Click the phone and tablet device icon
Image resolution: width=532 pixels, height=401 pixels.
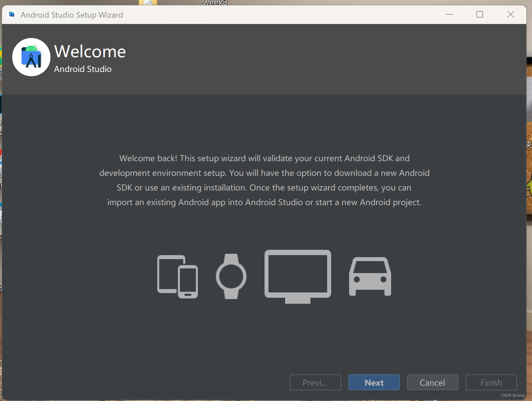pyautogui.click(x=178, y=276)
